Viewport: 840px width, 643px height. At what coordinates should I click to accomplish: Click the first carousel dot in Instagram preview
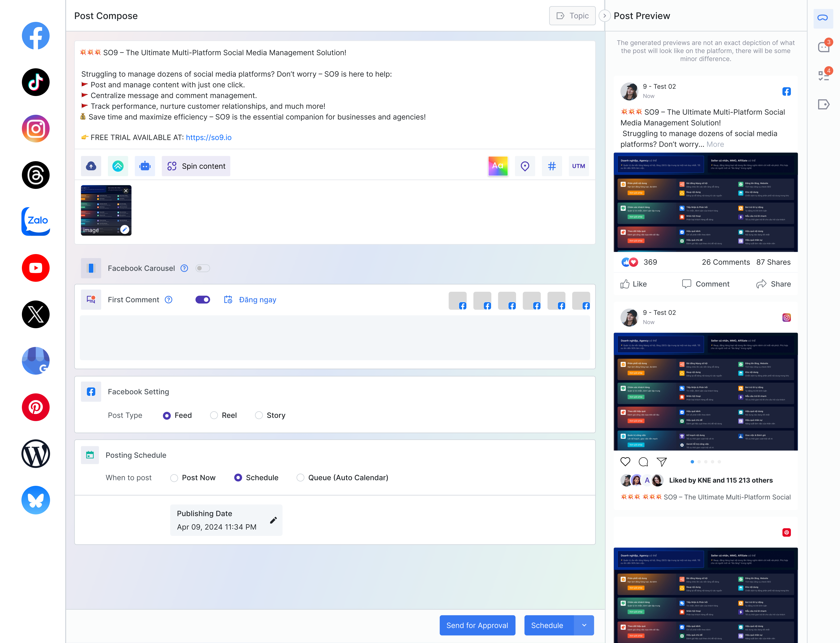[x=692, y=462]
